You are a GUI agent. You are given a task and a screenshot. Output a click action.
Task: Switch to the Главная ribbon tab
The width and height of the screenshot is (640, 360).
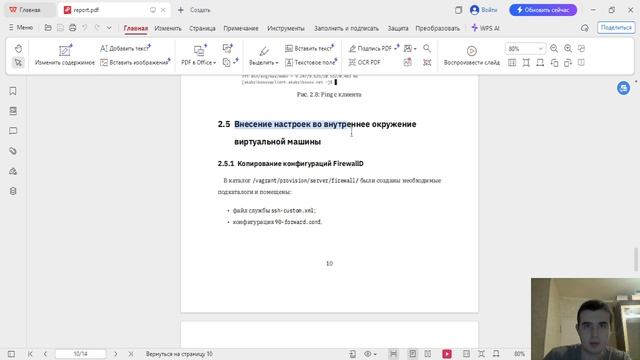pos(136,28)
